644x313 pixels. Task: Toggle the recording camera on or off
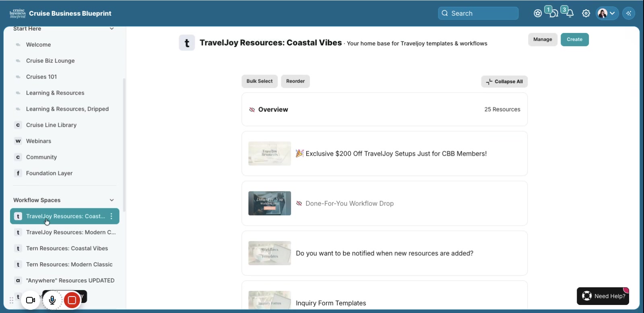[x=31, y=300]
